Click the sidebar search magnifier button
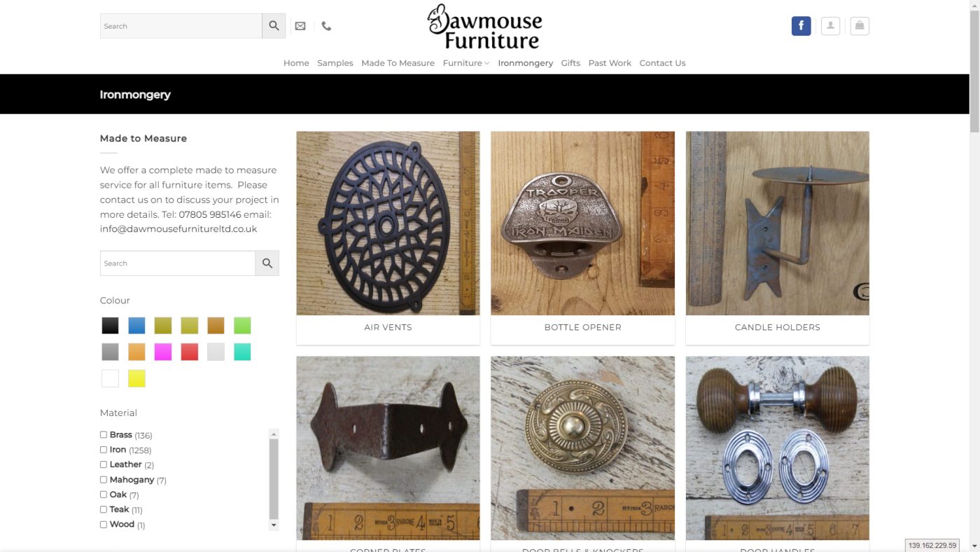This screenshot has width=980, height=552. coord(267,263)
